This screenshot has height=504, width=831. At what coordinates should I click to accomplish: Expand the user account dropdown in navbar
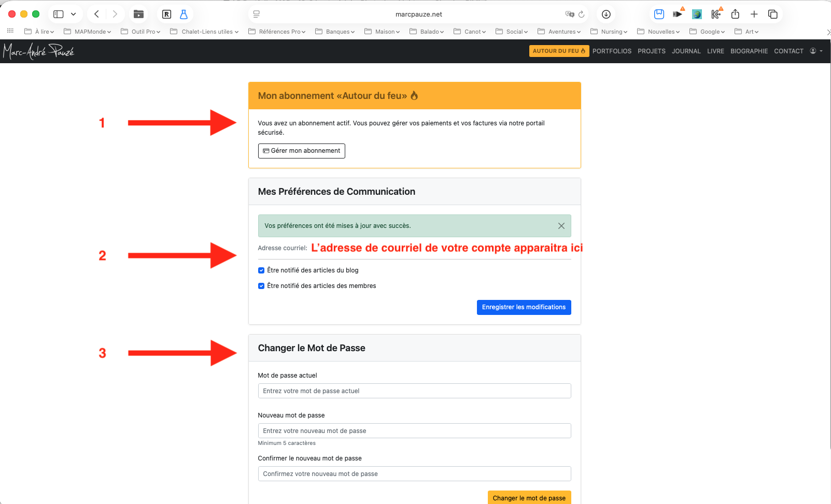[816, 51]
